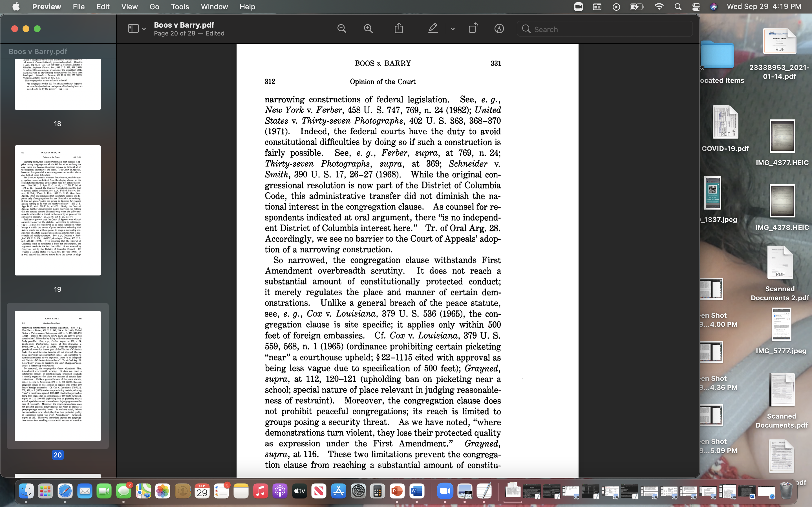Show the Markup toolbar

tap(499, 29)
